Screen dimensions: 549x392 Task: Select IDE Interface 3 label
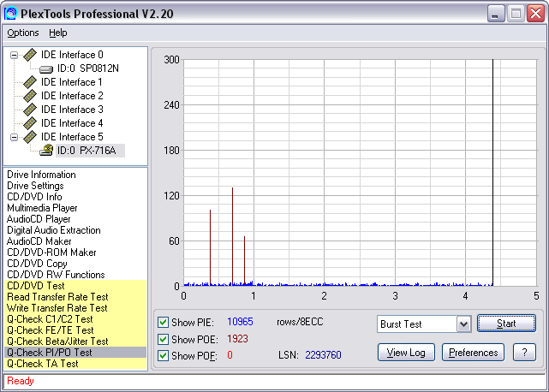[72, 110]
